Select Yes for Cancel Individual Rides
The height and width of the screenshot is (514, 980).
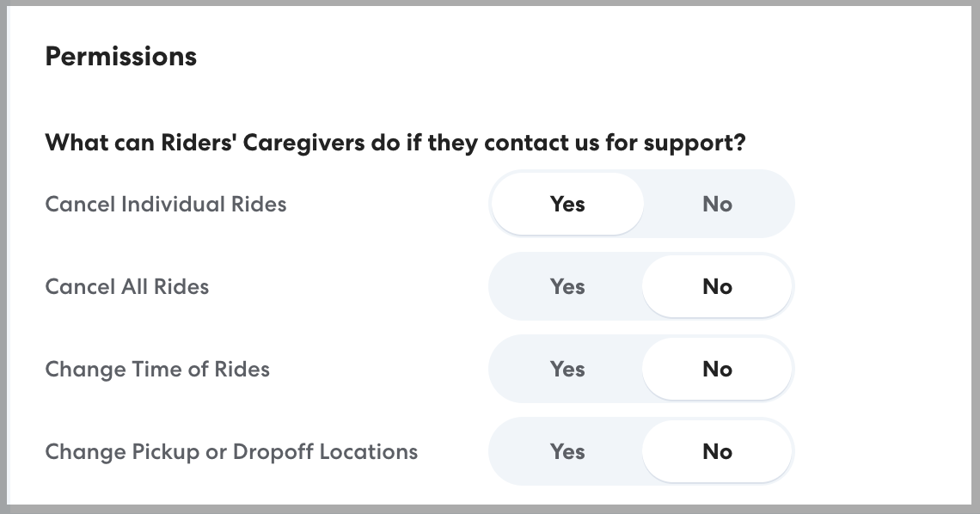pos(567,204)
